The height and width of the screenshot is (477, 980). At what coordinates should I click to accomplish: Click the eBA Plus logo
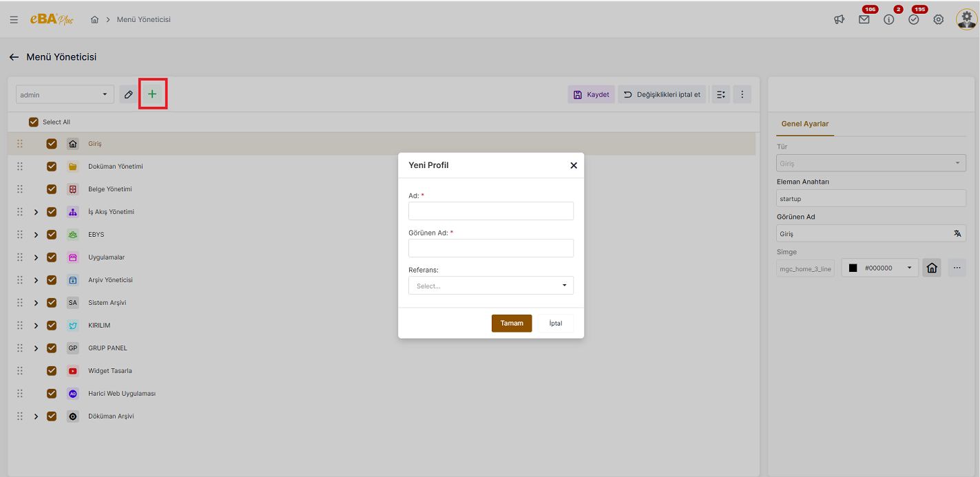pos(52,19)
